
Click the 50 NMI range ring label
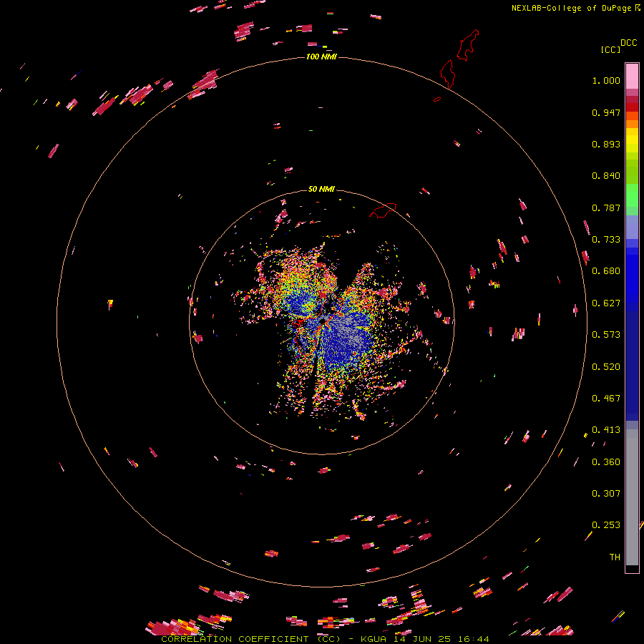[x=321, y=189]
